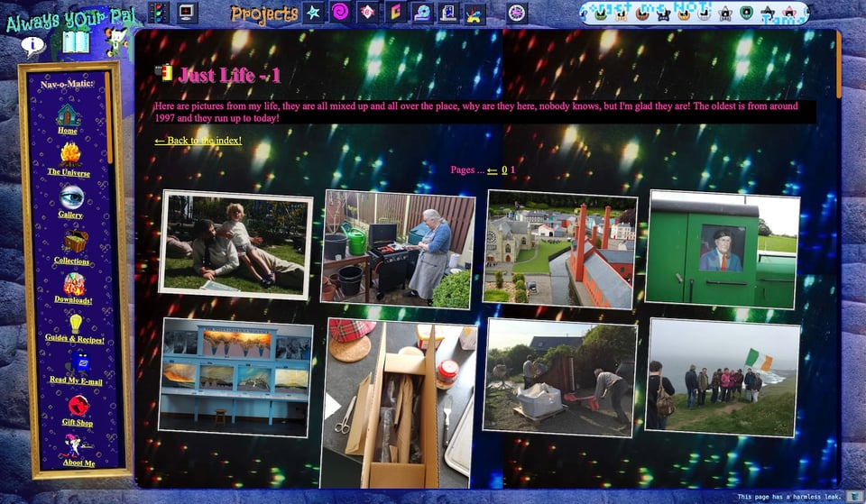Click the red Gift Shop icon
866x504 pixels.
pyautogui.click(x=78, y=406)
